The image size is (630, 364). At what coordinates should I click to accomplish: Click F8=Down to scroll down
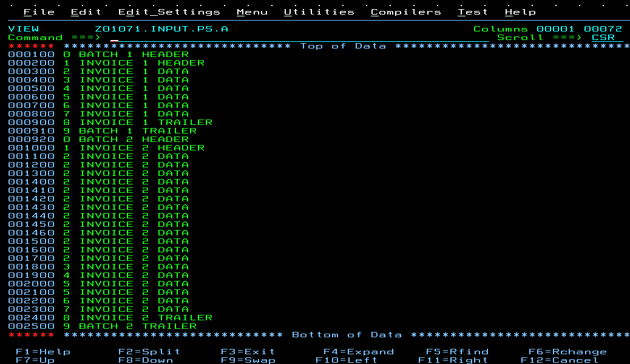145,360
